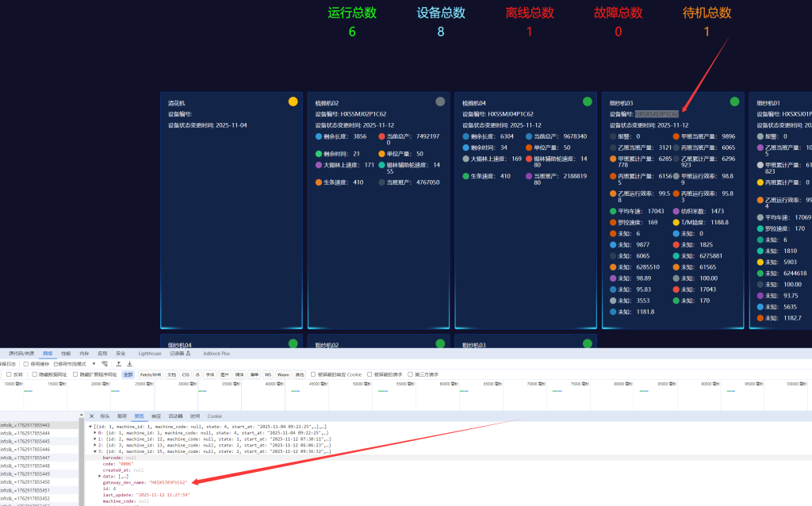Toggle the 反转 filter checkbox
Viewport: 812px width, 506px height.
pos(10,374)
